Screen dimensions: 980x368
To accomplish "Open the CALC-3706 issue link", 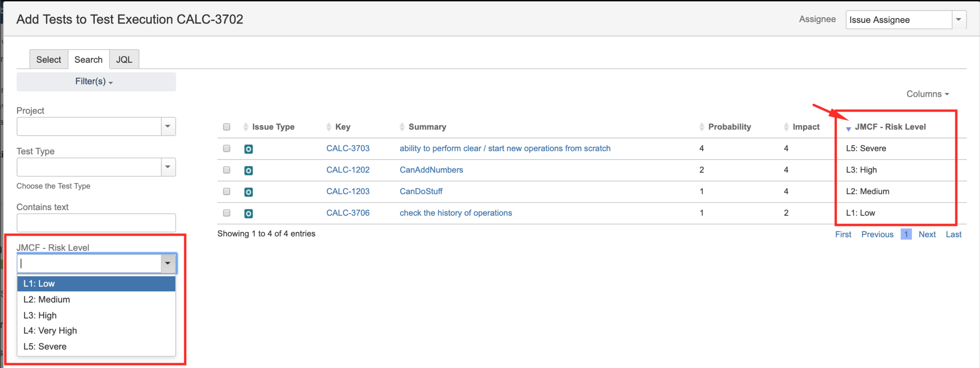I will pyautogui.click(x=348, y=213).
